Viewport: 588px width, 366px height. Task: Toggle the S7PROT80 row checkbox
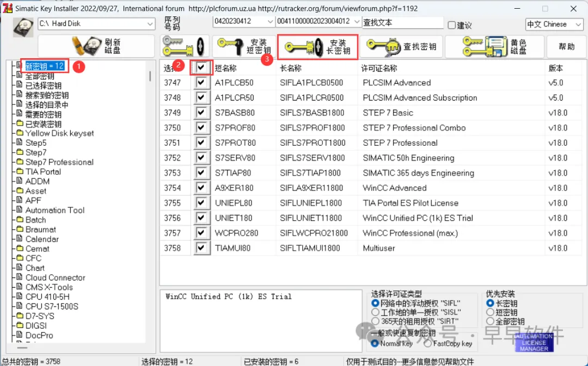(x=201, y=142)
